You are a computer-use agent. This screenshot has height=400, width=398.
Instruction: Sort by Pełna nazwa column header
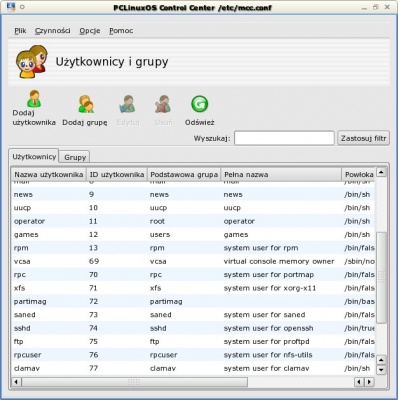[281, 175]
